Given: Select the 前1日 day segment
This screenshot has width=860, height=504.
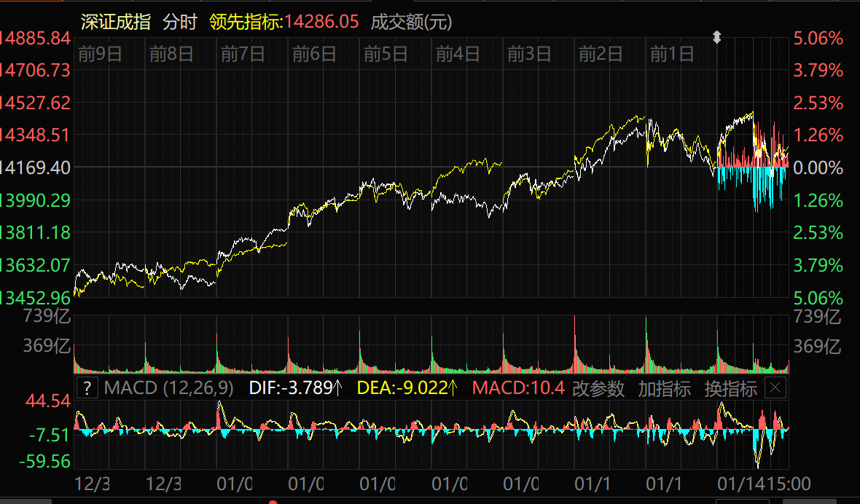Looking at the screenshot, I should pos(671,54).
